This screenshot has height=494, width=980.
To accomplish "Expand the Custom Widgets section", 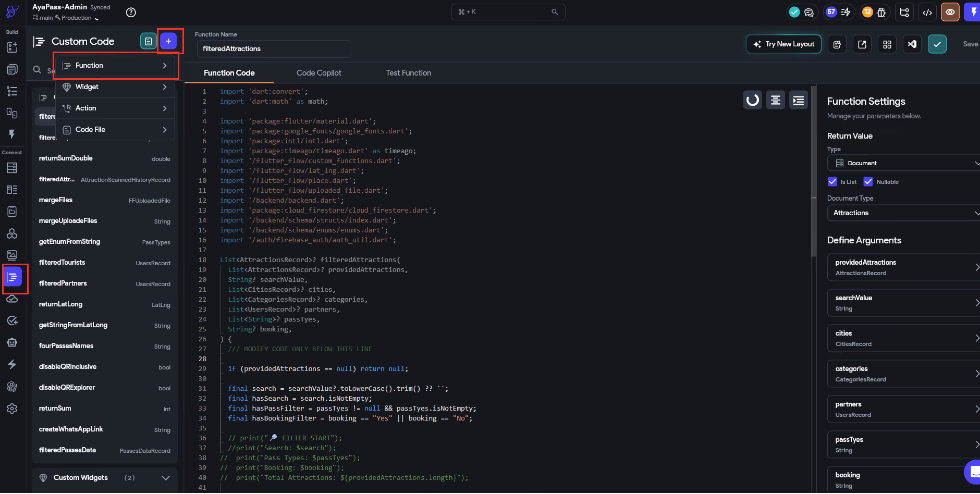I will pos(105,478).
